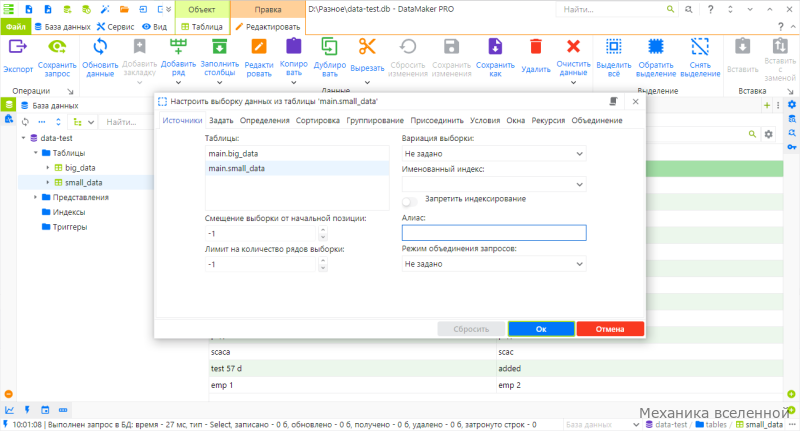Image resolution: width=800 pixels, height=431 pixels.
Task: Collapse the data-test tree node
Action: 23,138
